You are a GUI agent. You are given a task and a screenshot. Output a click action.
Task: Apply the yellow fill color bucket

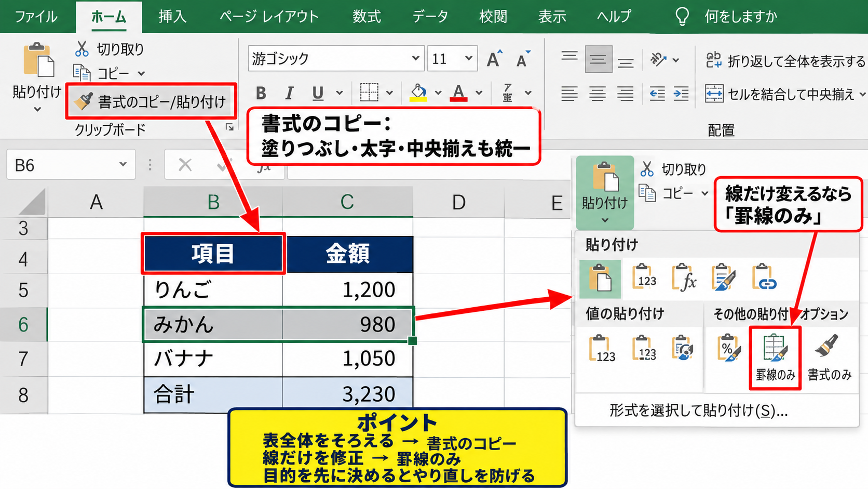(x=418, y=92)
